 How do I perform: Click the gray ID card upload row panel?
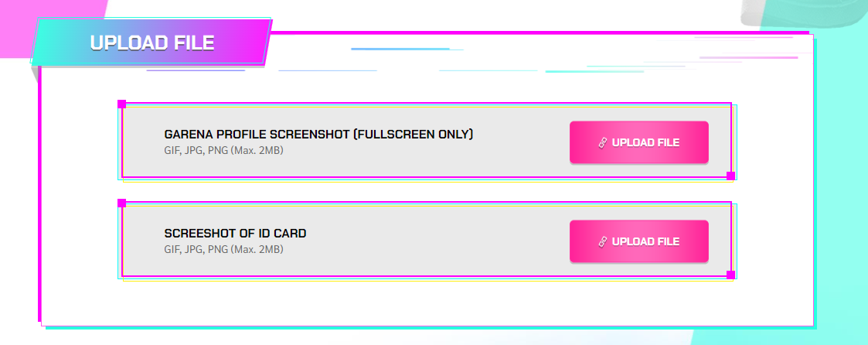click(x=426, y=241)
